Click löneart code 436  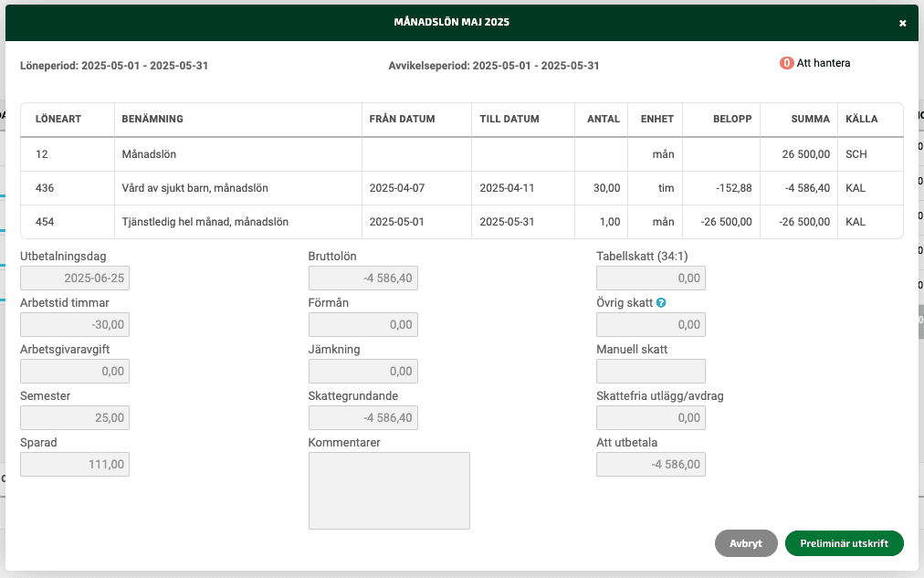45,188
